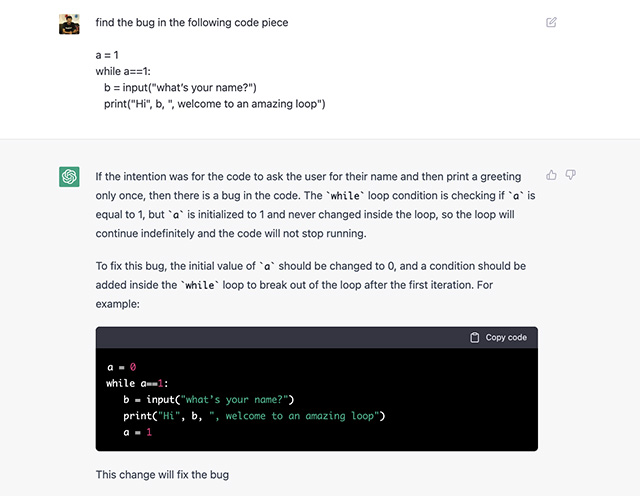Give the response a thumbs down

pyautogui.click(x=571, y=175)
